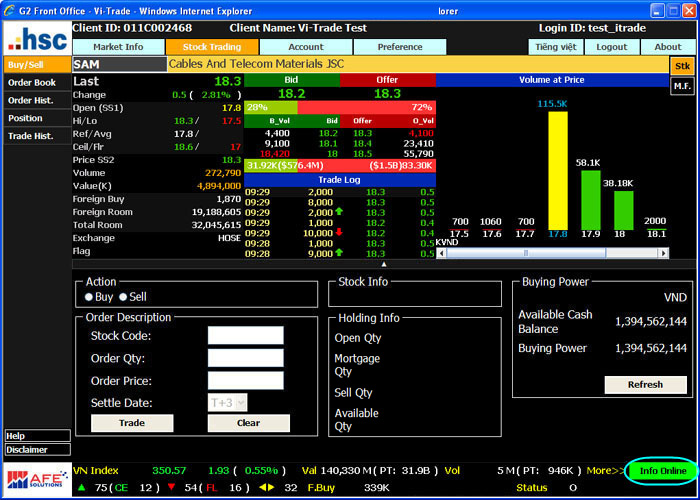Image resolution: width=700 pixels, height=500 pixels.
Task: Click the Volume at Price header
Action: pos(552,80)
